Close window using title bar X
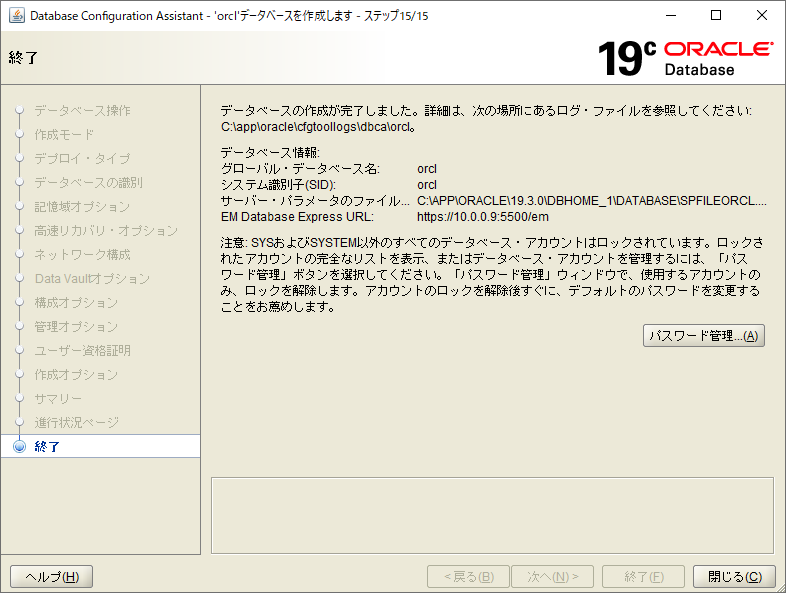Image resolution: width=786 pixels, height=593 pixels. [x=762, y=16]
